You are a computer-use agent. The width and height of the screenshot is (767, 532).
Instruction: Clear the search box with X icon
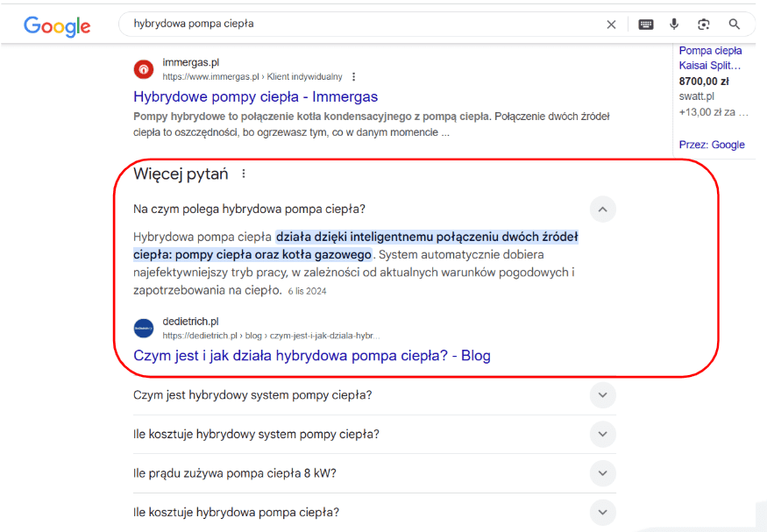(x=611, y=25)
